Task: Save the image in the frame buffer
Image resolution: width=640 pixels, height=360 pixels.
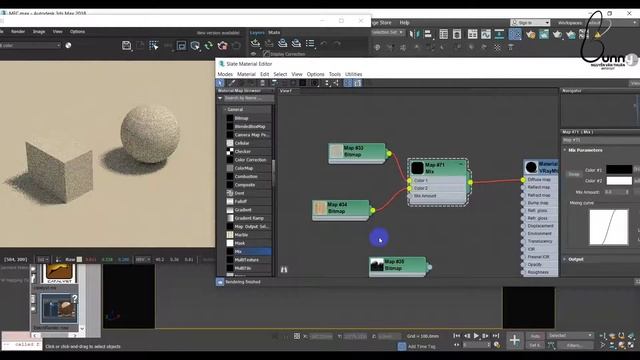Action: coord(127,45)
